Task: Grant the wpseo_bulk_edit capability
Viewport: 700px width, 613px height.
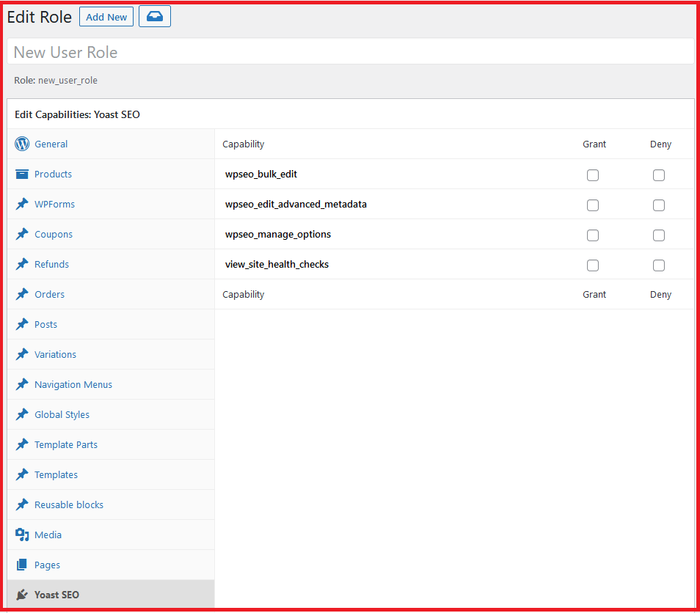Action: (x=593, y=175)
